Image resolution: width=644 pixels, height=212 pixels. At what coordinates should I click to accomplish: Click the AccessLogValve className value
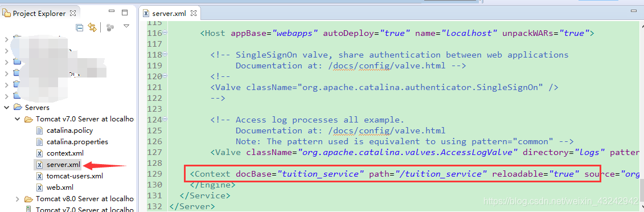407,153
